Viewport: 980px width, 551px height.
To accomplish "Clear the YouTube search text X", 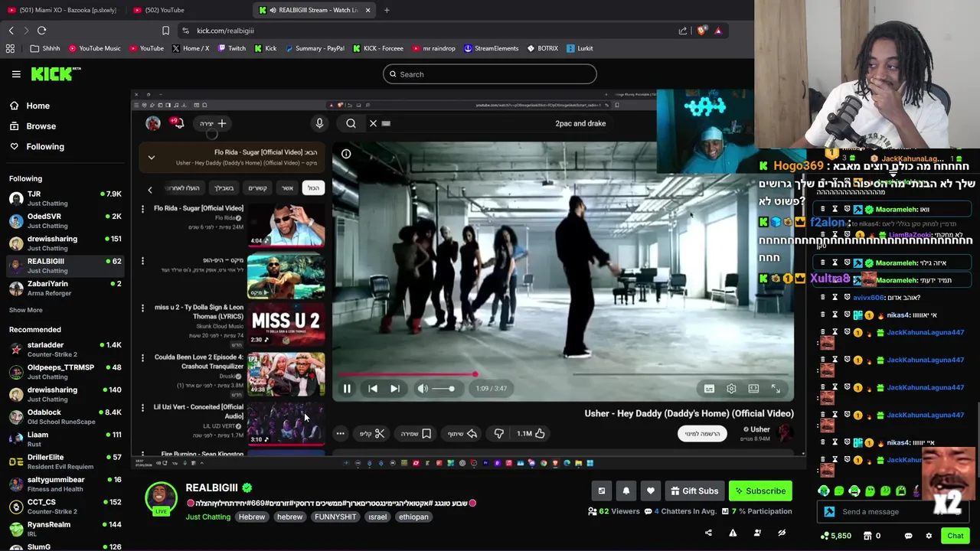I will [374, 123].
